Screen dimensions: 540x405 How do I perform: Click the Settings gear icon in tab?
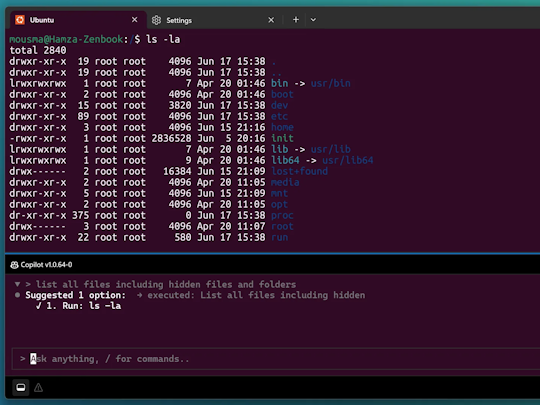tap(156, 20)
